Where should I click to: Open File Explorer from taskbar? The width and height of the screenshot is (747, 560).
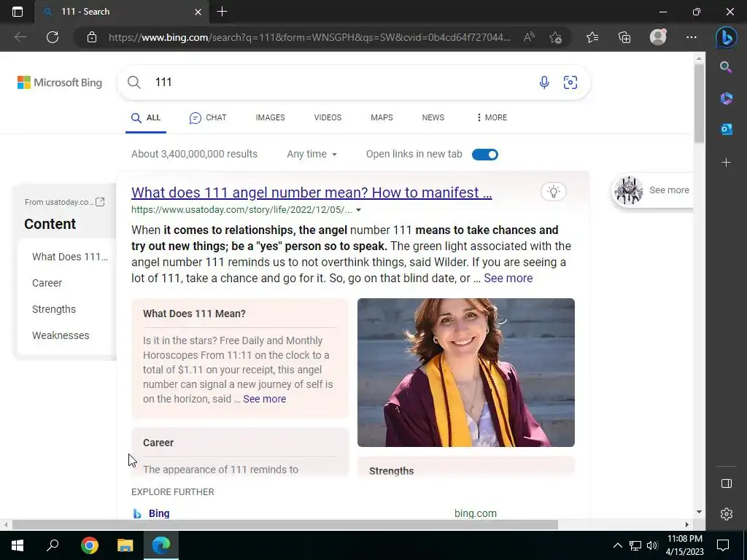[x=125, y=545]
